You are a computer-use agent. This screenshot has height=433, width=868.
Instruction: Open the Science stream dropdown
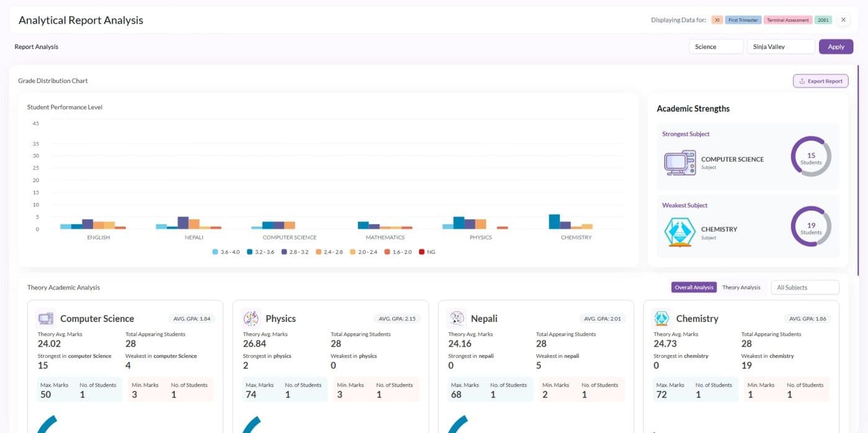coord(716,47)
